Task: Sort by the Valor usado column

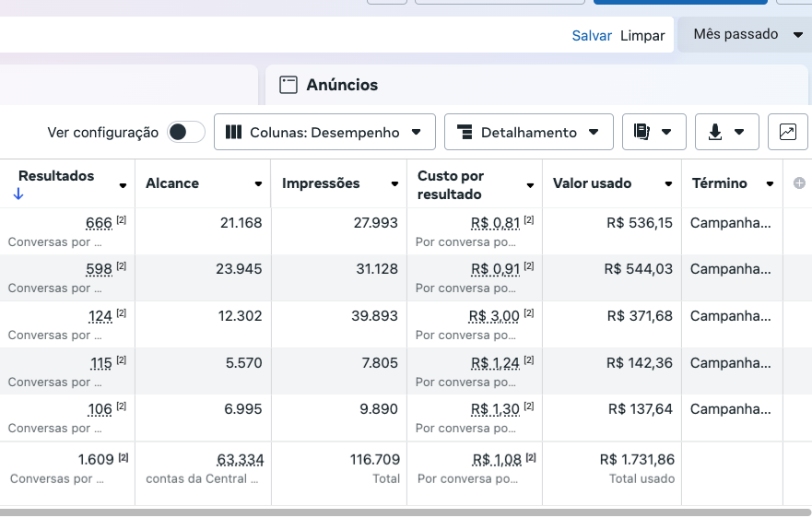Action: coord(592,183)
